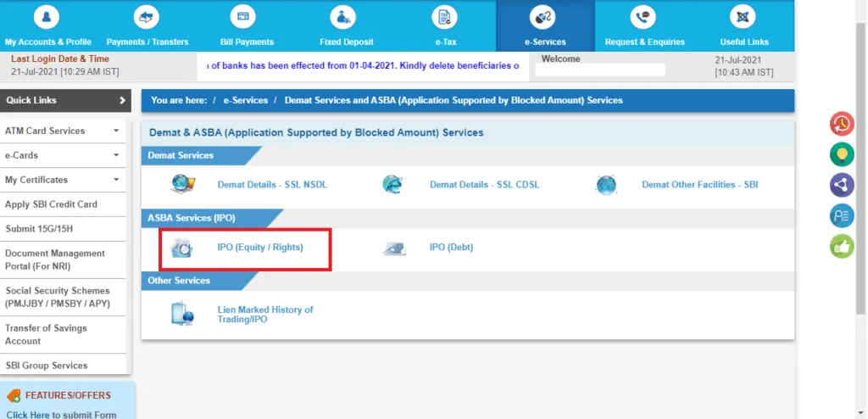
Task: Click Demat Details SSL NSDL icon
Action: pyautogui.click(x=182, y=184)
